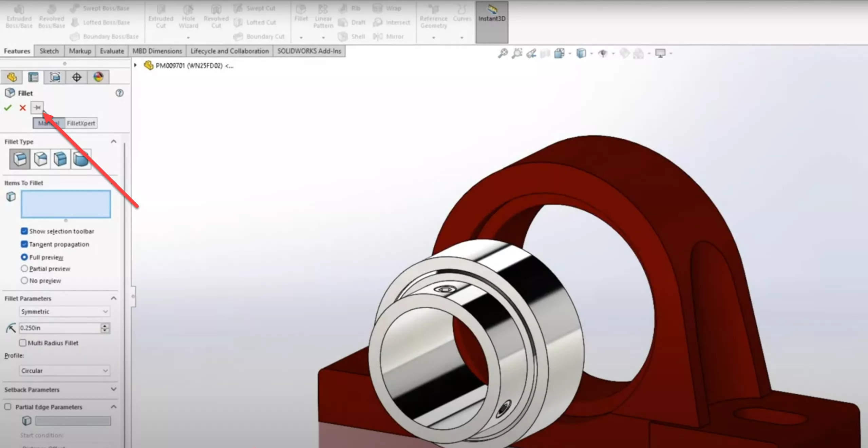
Task: Select No preview radio button
Action: tap(24, 280)
